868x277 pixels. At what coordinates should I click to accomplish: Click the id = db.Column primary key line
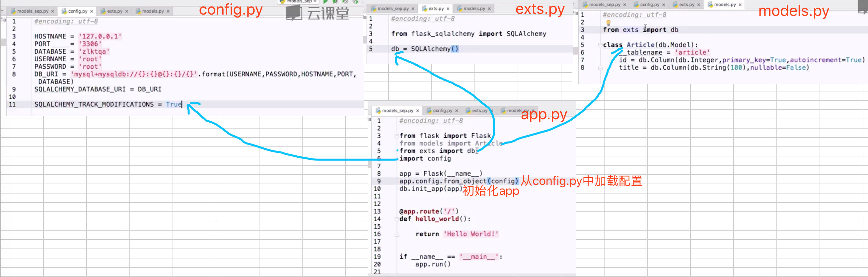742,60
